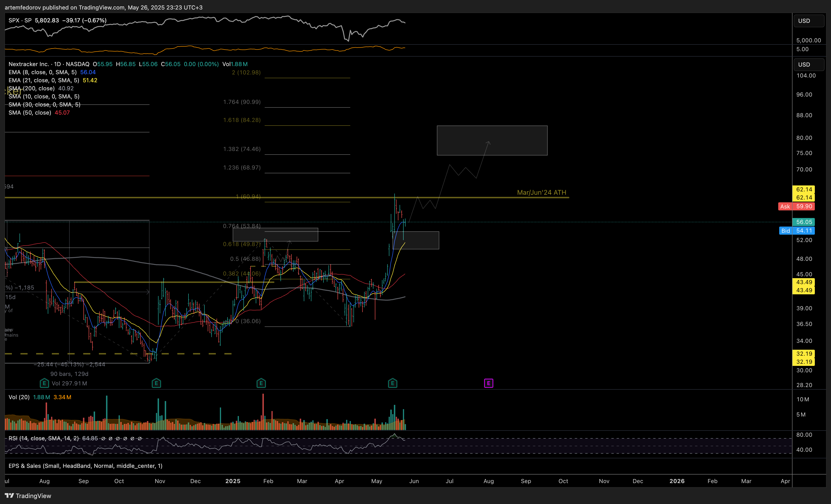Select the Nextracker Inc. · 1D · NASDAQ title

pyautogui.click(x=49, y=64)
